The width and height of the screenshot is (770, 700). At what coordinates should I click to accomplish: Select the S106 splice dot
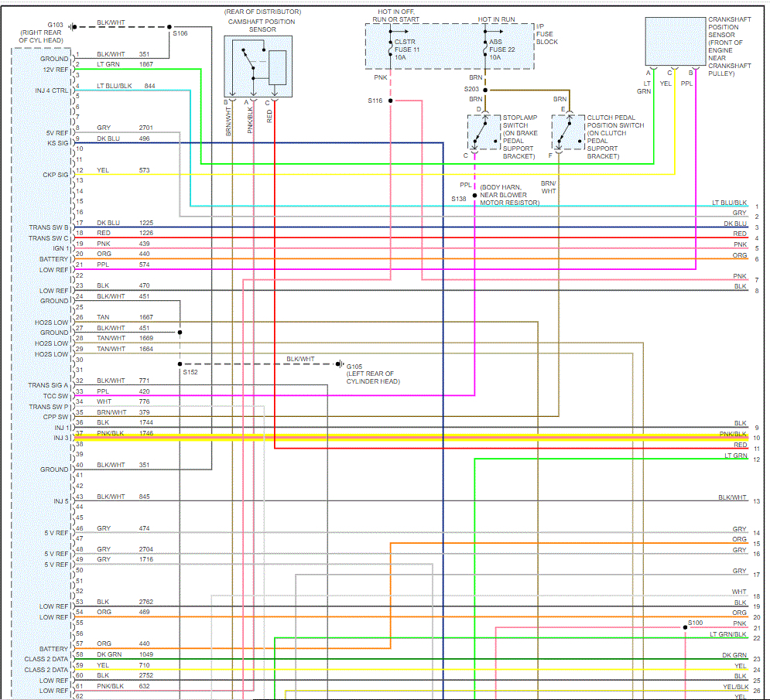pyautogui.click(x=169, y=27)
